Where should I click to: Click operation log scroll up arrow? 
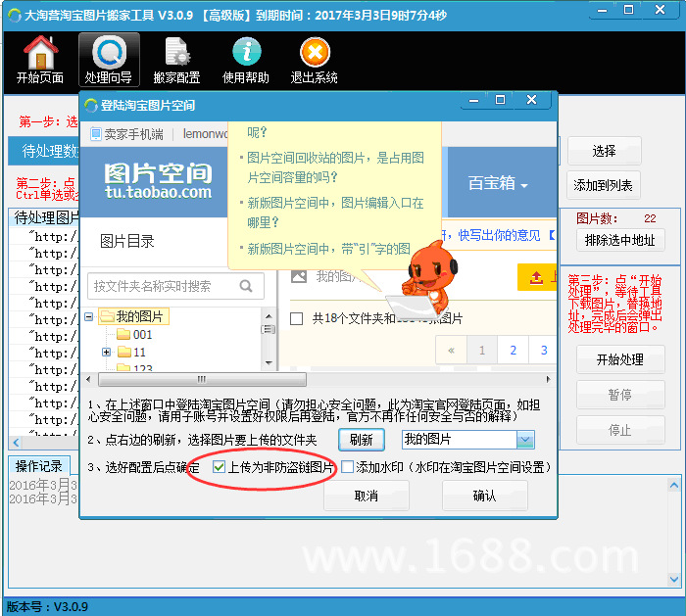674,485
